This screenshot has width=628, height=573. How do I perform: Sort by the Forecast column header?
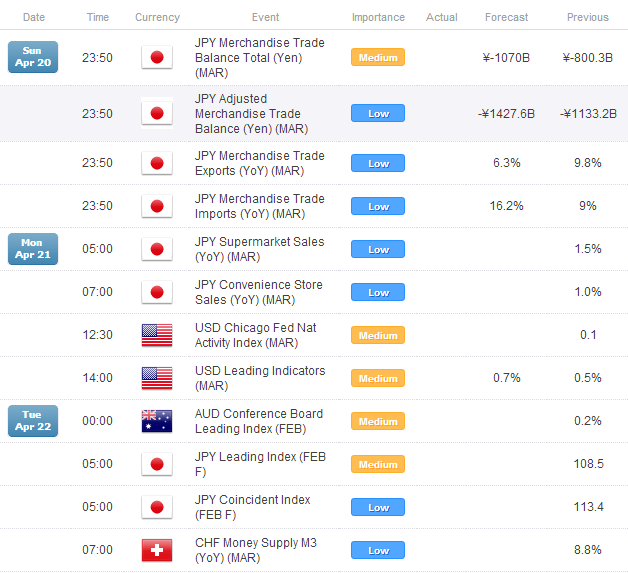point(506,17)
